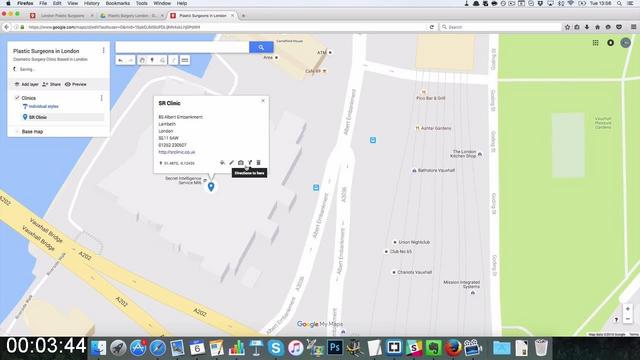Screen dimensions: 640x360
Task: Open map options menu beside Plastic Surgeons title
Action: tap(103, 50)
